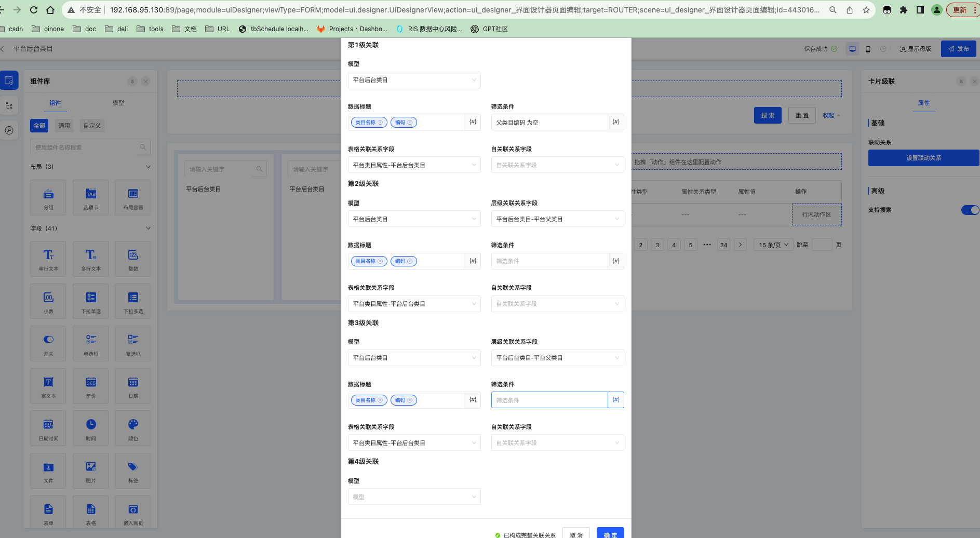The height and width of the screenshot is (538, 980).
Task: Select the 文件 upload component icon
Action: pos(48,470)
